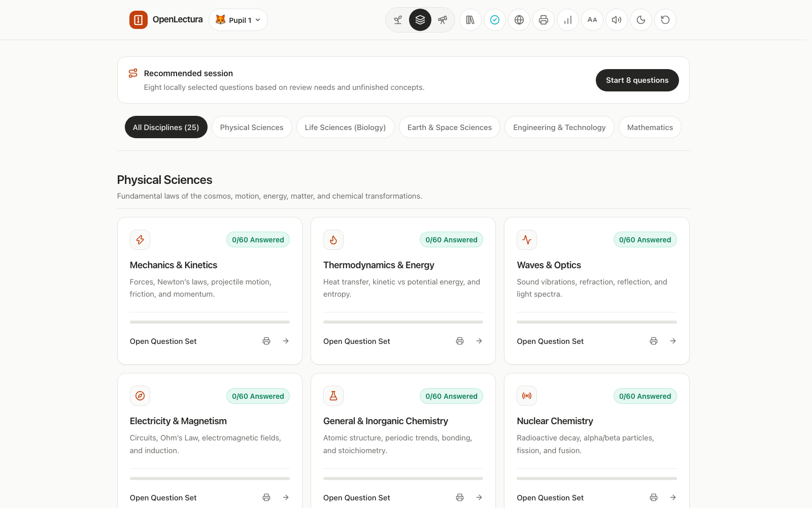Open Question Set for Nuclear Chemistry
812x508 pixels.
pos(550,498)
